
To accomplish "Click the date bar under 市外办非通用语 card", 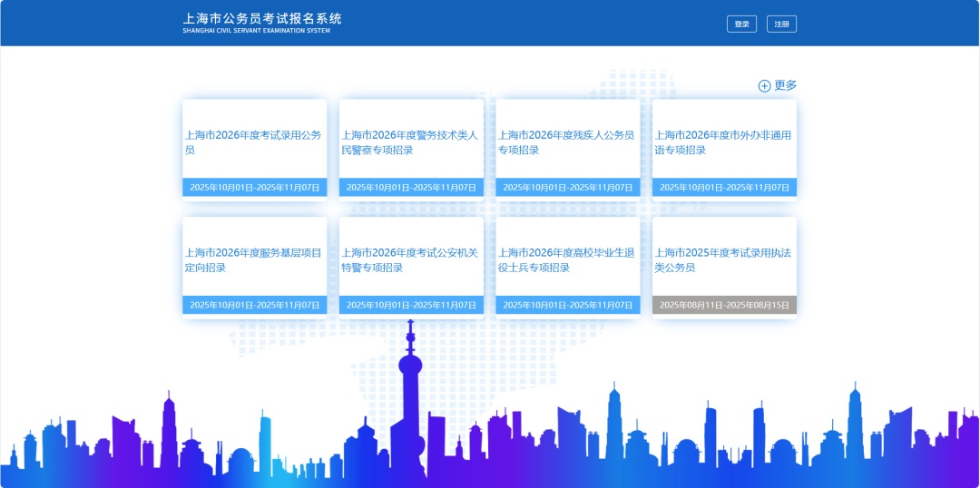I will pos(724,187).
